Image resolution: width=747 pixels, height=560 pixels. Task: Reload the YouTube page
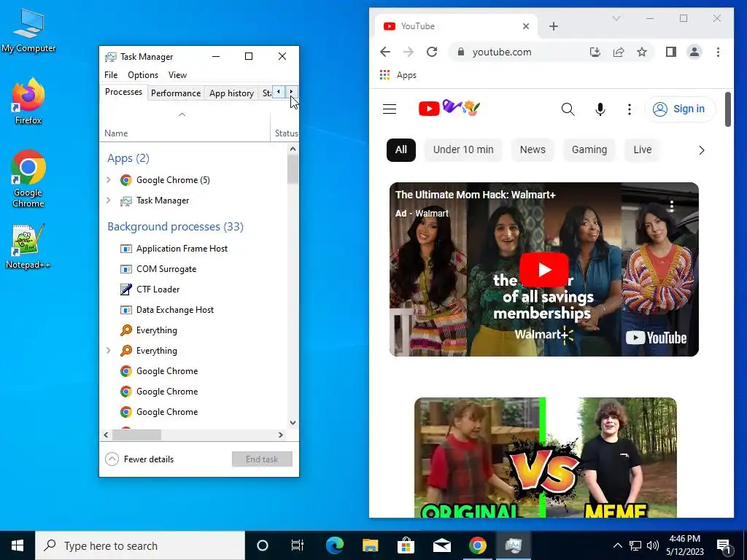click(432, 52)
